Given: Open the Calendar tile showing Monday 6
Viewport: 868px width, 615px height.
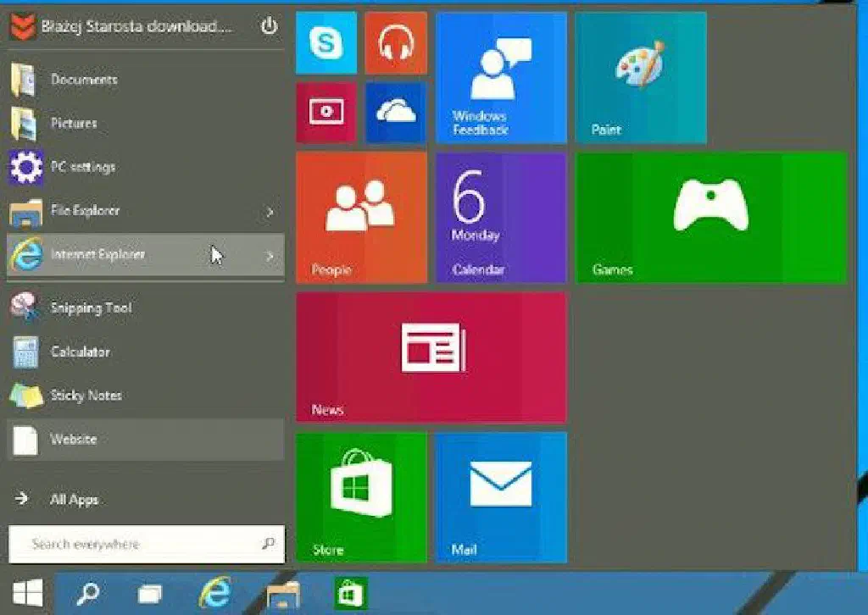Looking at the screenshot, I should coord(500,217).
